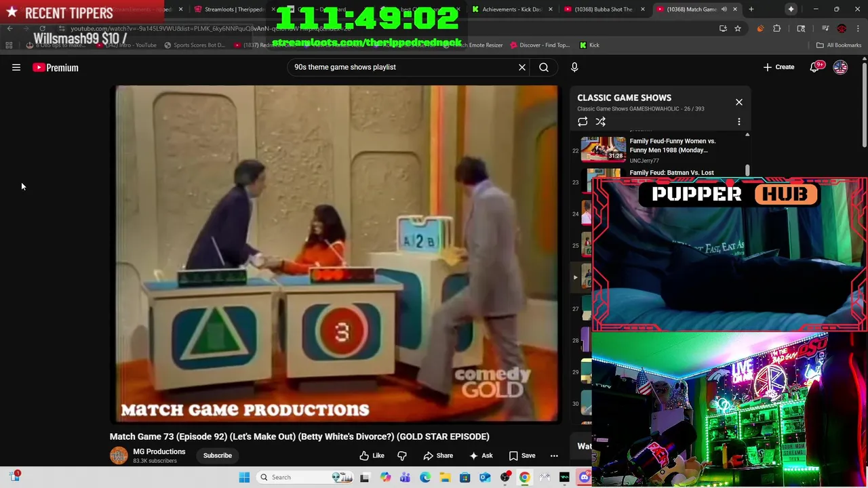Viewport: 868px width, 488px height.
Task: Open Task View on taskbar
Action: 364,477
